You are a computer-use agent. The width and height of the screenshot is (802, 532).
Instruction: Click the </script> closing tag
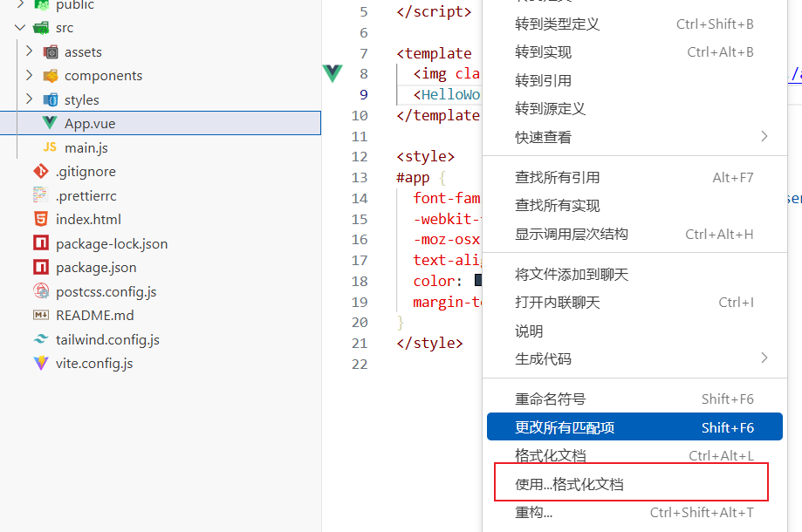pyautogui.click(x=434, y=11)
